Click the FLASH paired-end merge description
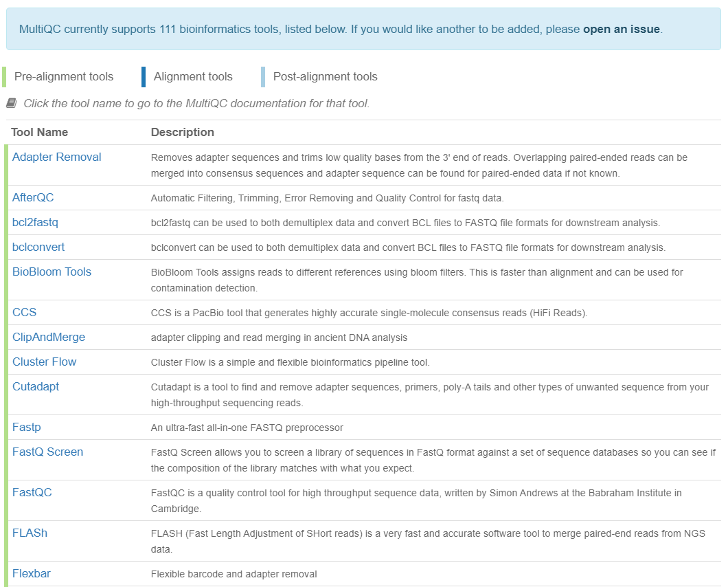The width and height of the screenshot is (728, 587). pyautogui.click(x=428, y=541)
